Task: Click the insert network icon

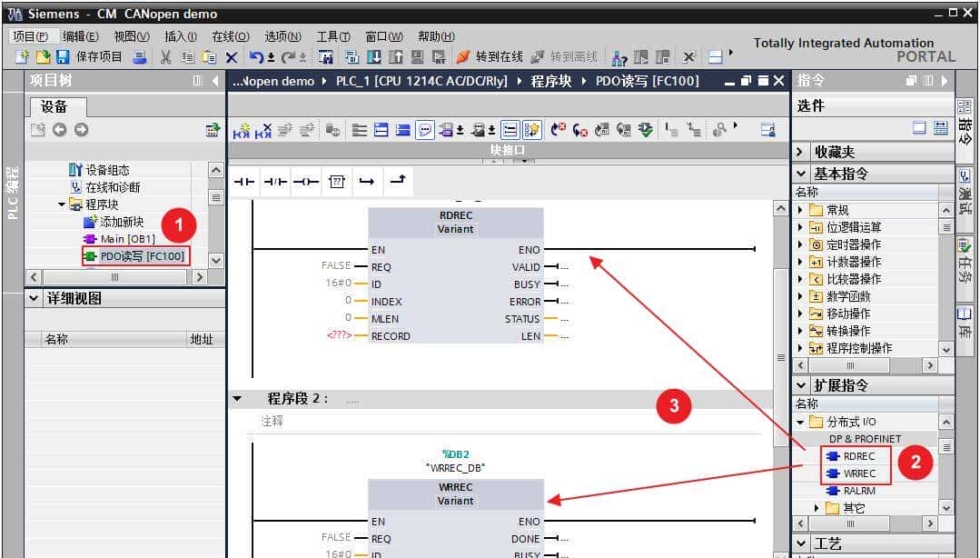Action: point(242,130)
